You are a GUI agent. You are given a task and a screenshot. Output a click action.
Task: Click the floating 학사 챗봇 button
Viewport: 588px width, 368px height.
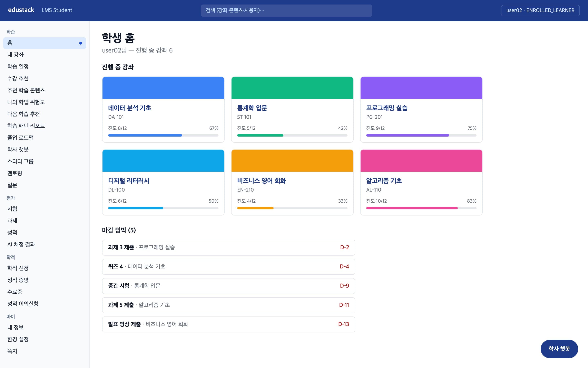point(559,349)
